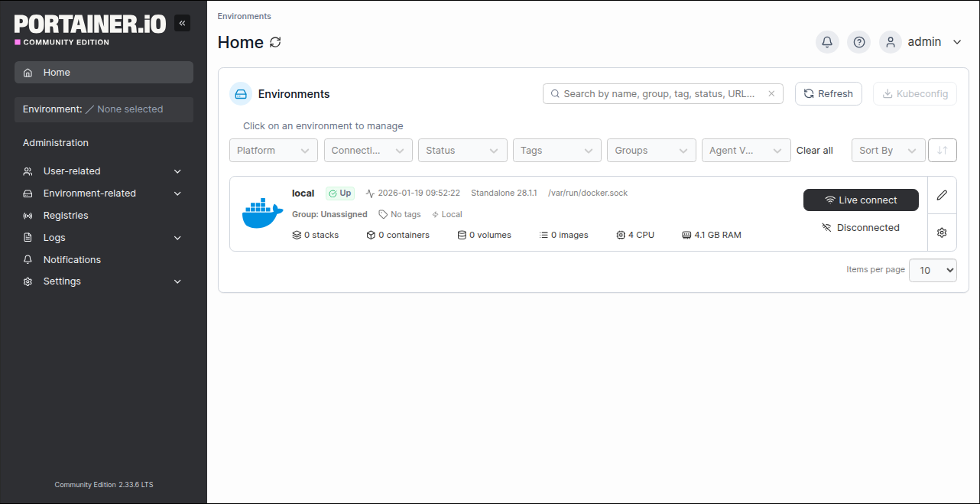Click the Clear all filters link
The width and height of the screenshot is (980, 504).
click(814, 151)
